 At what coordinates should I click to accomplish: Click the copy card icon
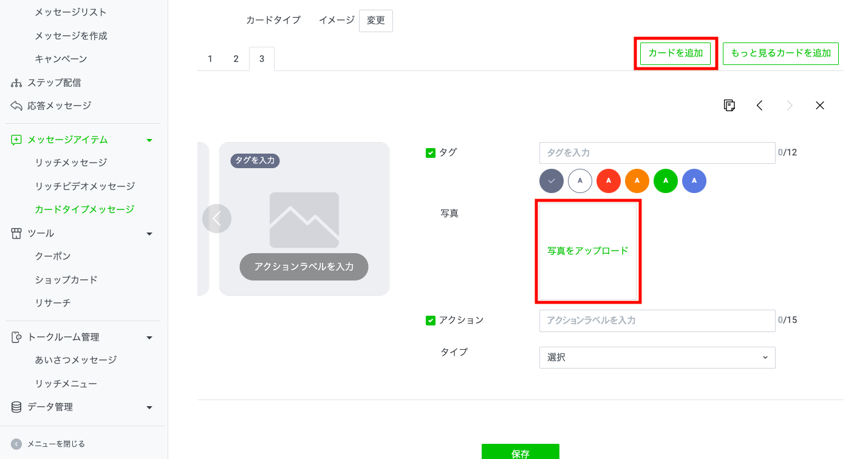click(730, 105)
